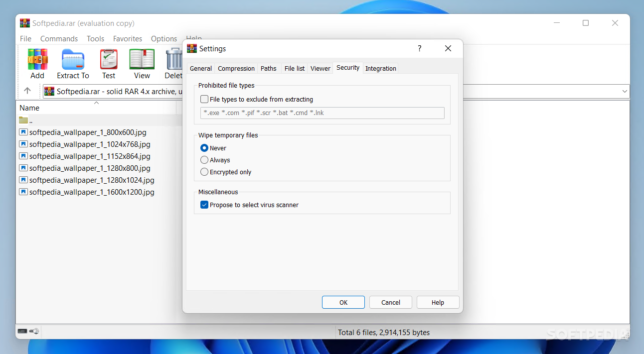Switch to the Integration tab
This screenshot has width=644, height=354.
[381, 69]
